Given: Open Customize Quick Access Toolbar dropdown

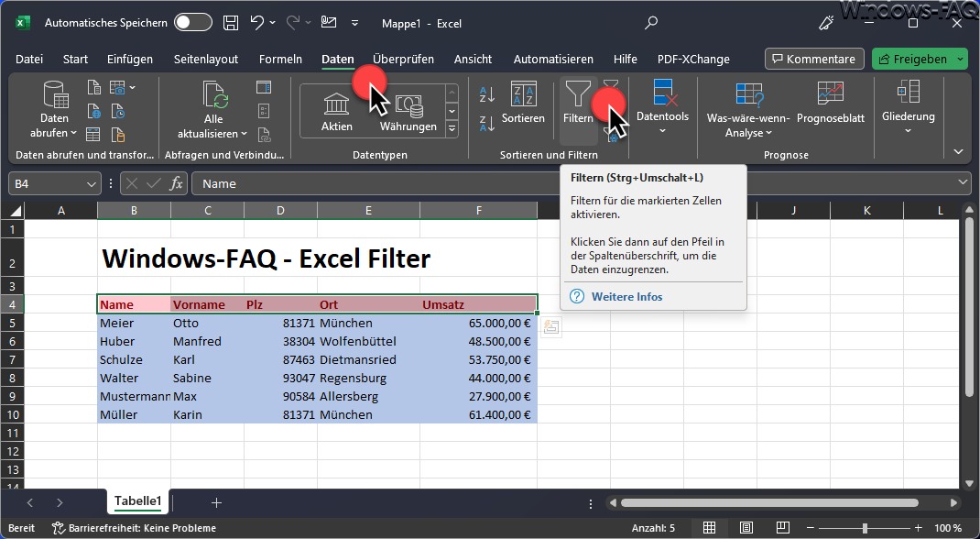Looking at the screenshot, I should 355,23.
